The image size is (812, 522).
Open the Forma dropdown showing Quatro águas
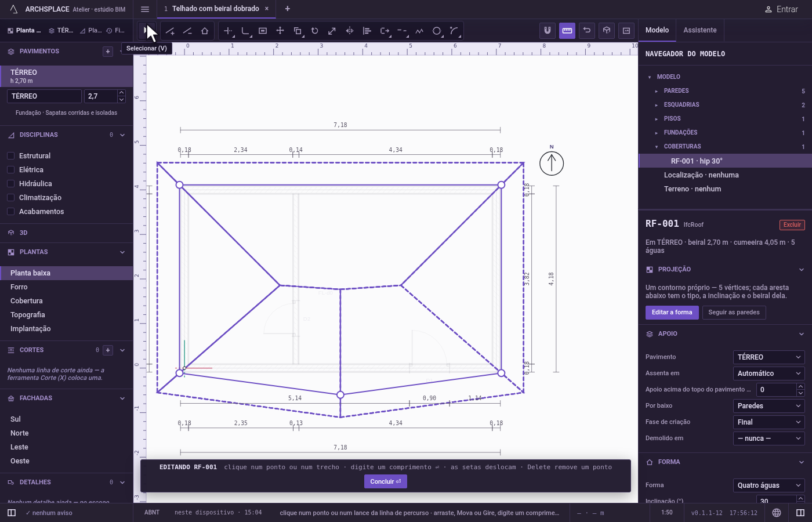769,485
